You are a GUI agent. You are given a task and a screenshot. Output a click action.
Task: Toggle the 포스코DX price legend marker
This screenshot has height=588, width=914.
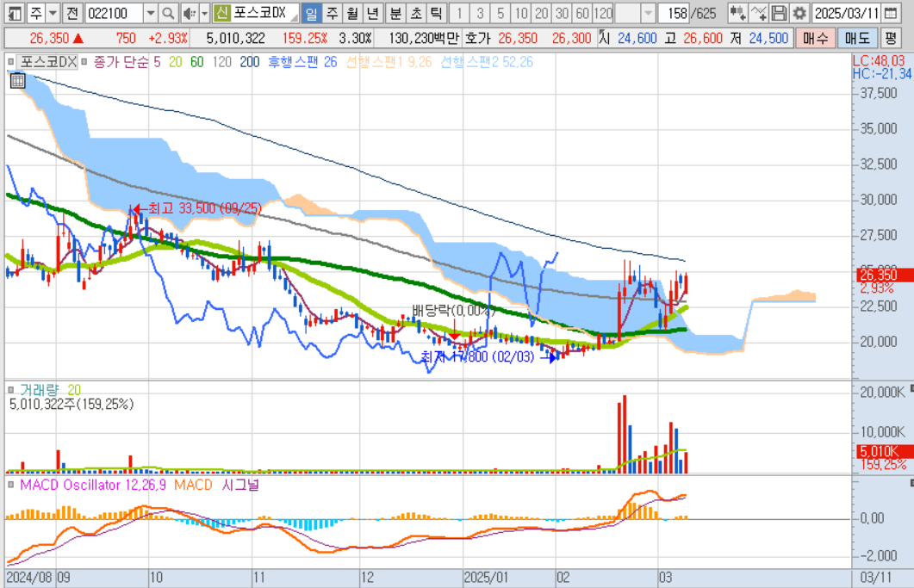10,62
